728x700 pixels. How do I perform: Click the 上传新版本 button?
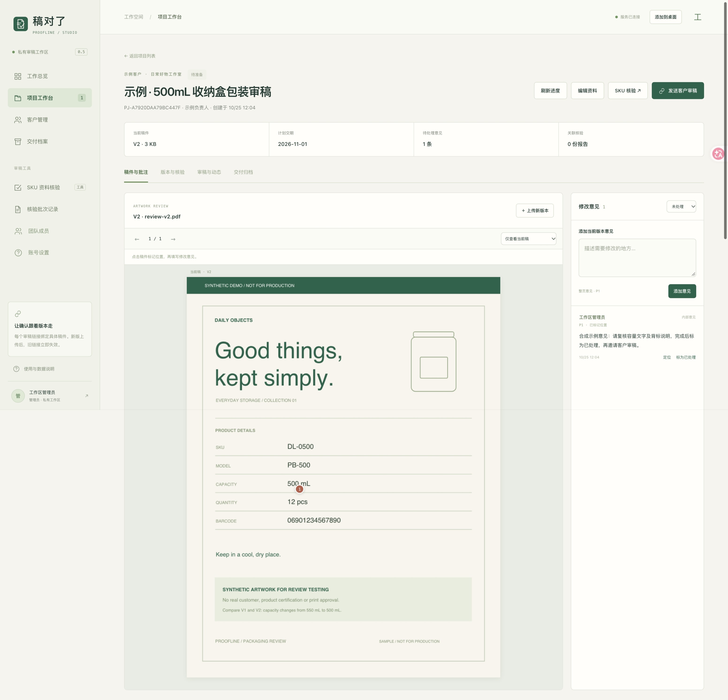[x=535, y=210]
